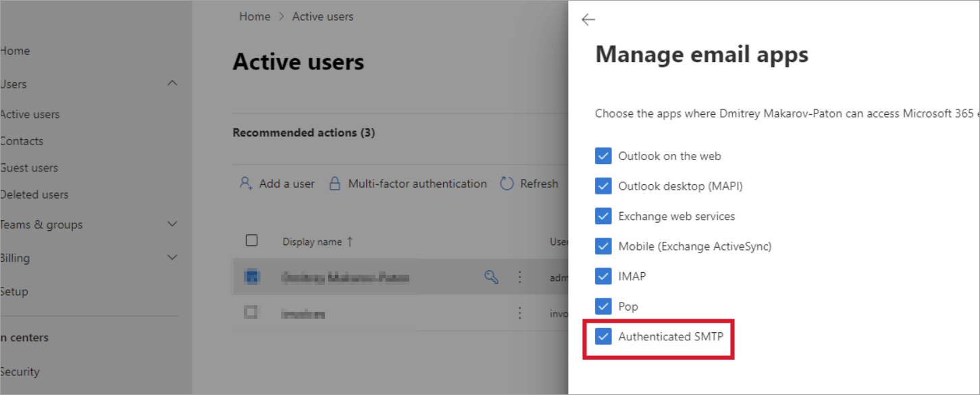
Task: Uncheck Outlook on the web
Action: click(603, 156)
